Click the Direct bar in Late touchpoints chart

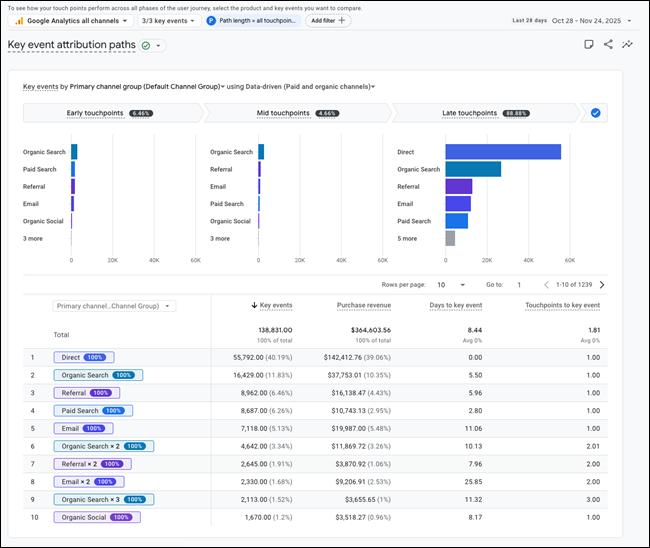click(503, 152)
